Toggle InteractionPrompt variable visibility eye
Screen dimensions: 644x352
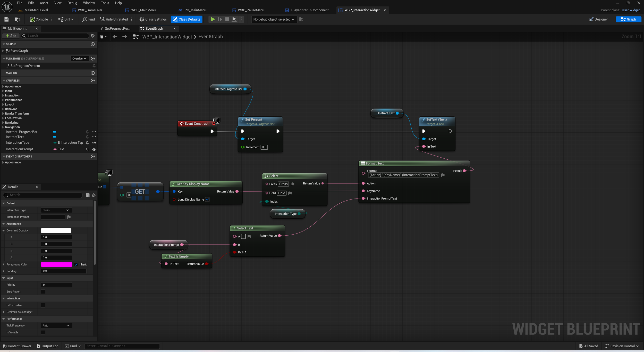[x=94, y=149]
